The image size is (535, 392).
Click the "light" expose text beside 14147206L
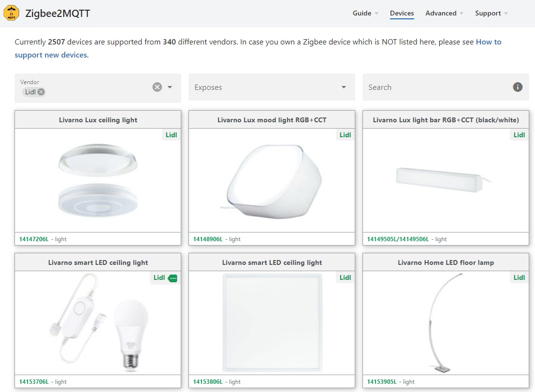[61, 239]
